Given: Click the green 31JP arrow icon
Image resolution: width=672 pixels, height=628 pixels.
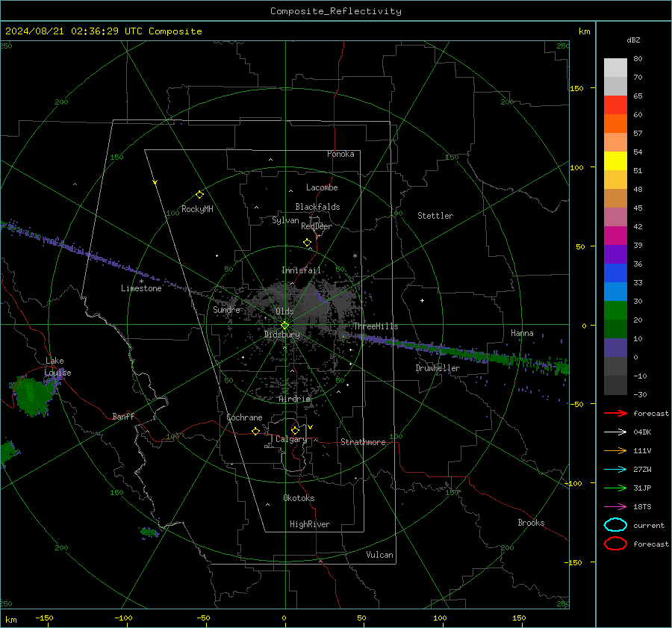Looking at the screenshot, I should [615, 488].
